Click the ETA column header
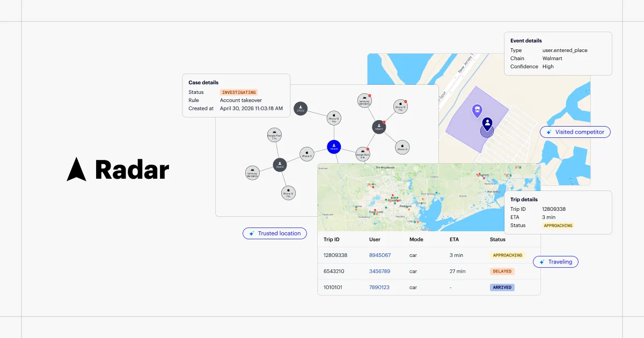Image resolution: width=644 pixels, height=338 pixels. [454, 239]
